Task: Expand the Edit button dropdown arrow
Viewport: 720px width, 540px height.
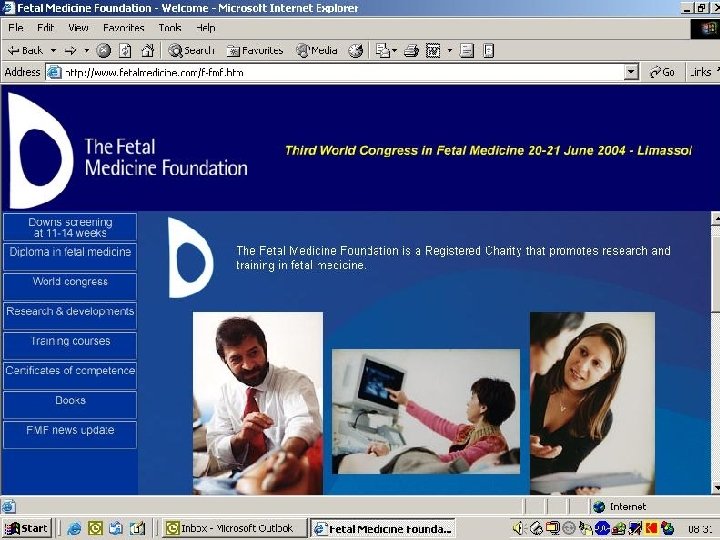Action: tap(450, 51)
